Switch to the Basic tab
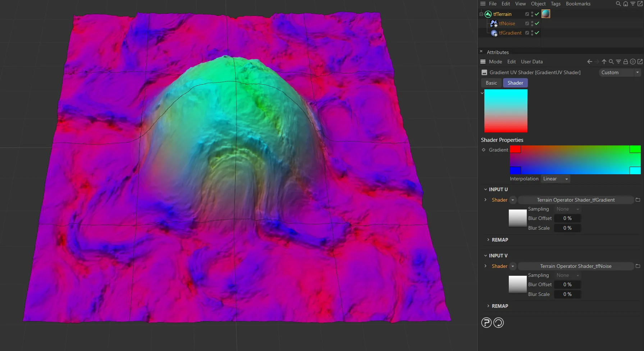644x351 pixels. click(491, 83)
